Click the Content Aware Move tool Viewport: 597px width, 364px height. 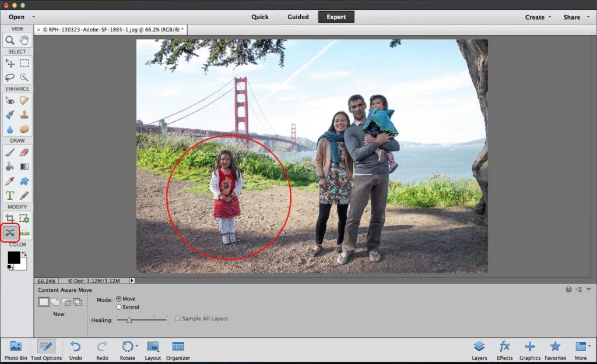(10, 233)
